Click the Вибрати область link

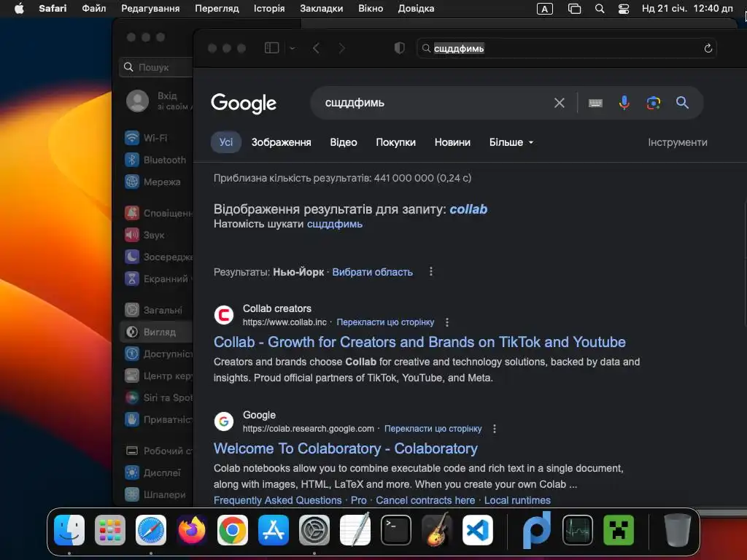click(x=372, y=272)
